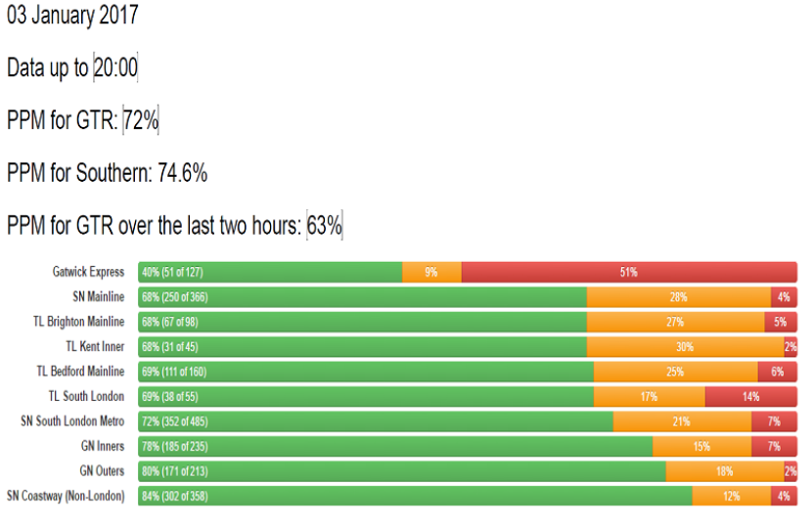
Task: Select the 63% last two hours field
Action: pos(324,226)
